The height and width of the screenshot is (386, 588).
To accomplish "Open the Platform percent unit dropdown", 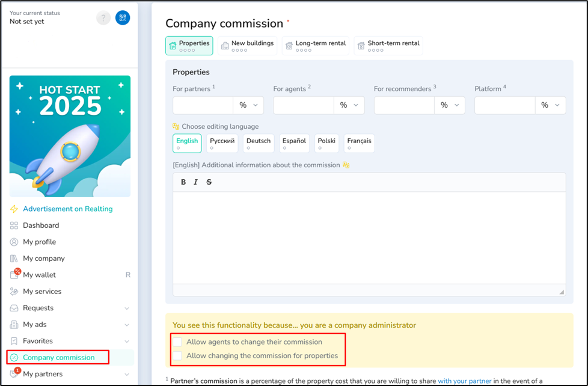I will click(550, 105).
